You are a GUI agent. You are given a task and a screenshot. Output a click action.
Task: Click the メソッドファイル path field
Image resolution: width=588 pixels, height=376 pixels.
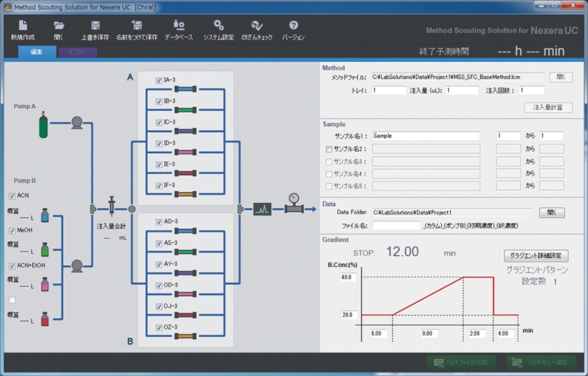coord(458,77)
